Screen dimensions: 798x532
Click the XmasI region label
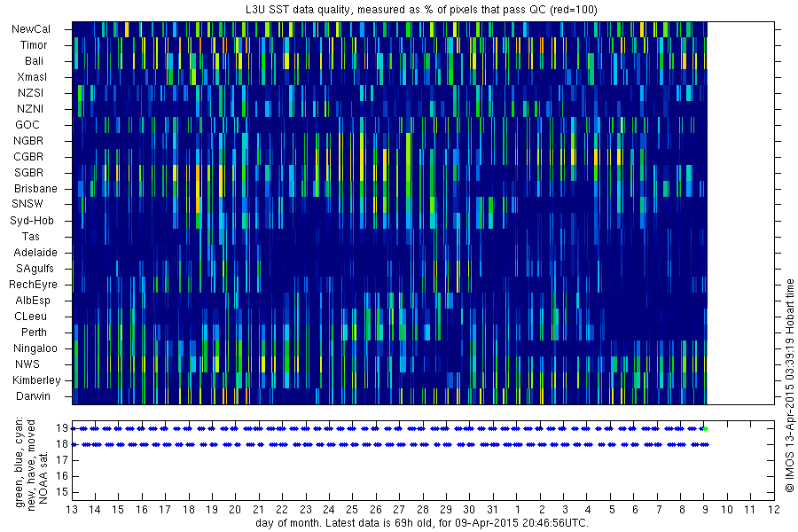tap(32, 77)
